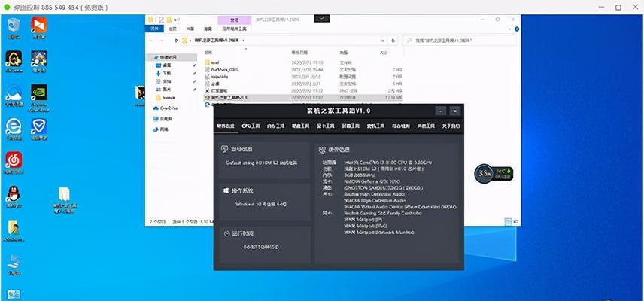Switch to CPU工具 tab in toolbox
644x301 pixels.
(x=251, y=126)
